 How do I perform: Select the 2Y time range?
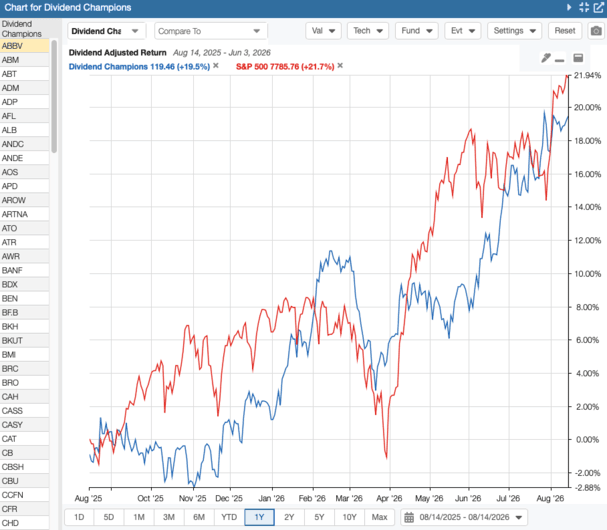pyautogui.click(x=289, y=517)
